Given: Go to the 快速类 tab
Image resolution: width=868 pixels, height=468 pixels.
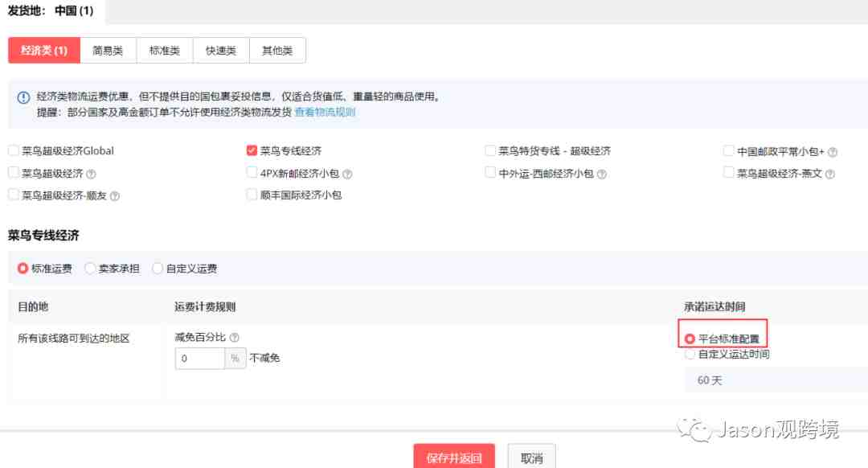Looking at the screenshot, I should (x=221, y=51).
